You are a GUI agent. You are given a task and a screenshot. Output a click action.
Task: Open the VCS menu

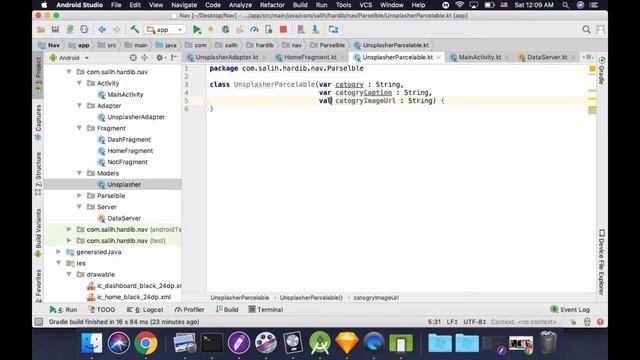365,5
